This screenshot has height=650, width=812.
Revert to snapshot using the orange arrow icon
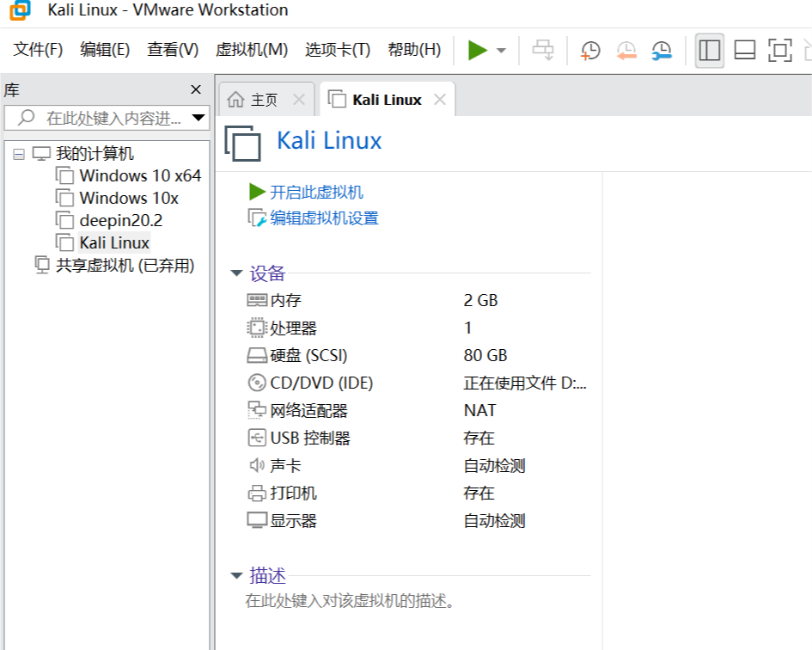pos(626,50)
